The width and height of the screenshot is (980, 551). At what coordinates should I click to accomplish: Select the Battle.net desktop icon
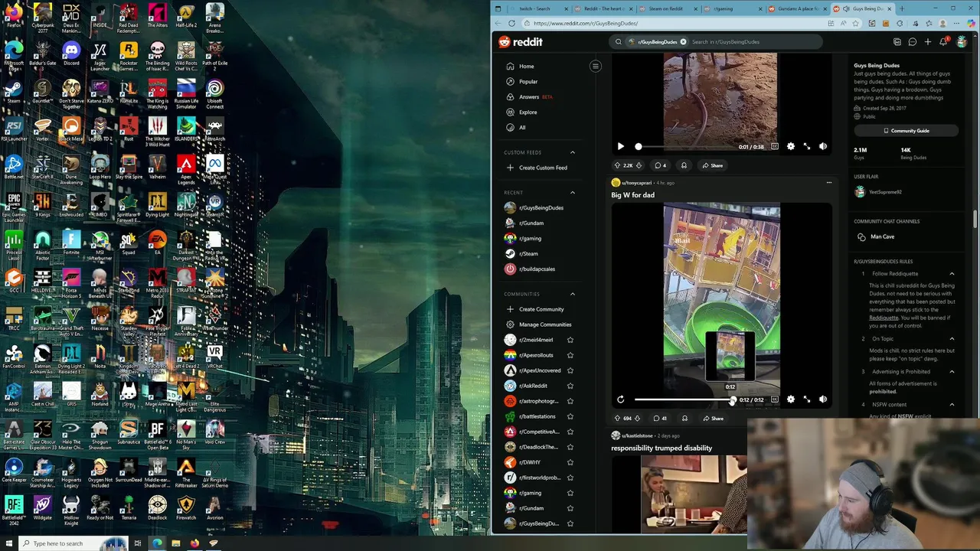coord(14,167)
